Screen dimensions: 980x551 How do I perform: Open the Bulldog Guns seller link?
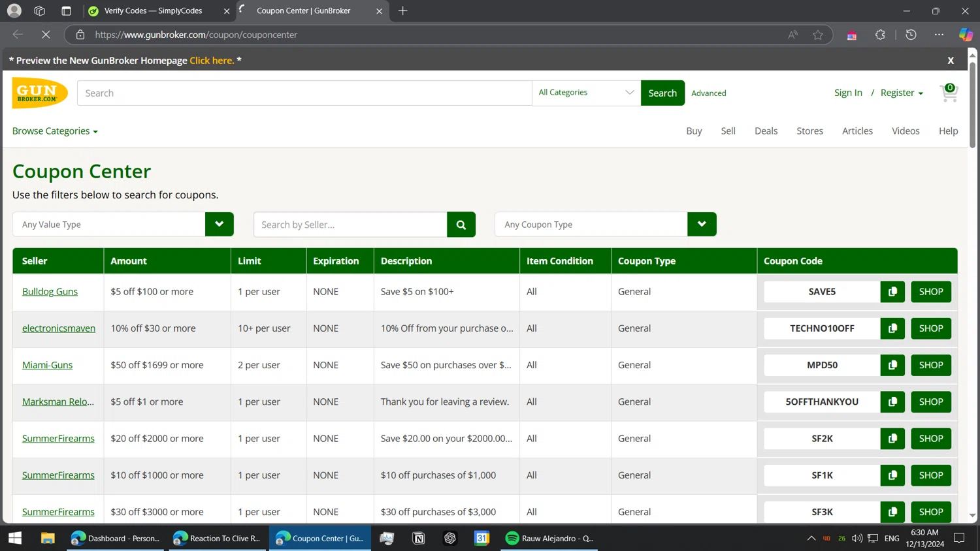tap(50, 292)
